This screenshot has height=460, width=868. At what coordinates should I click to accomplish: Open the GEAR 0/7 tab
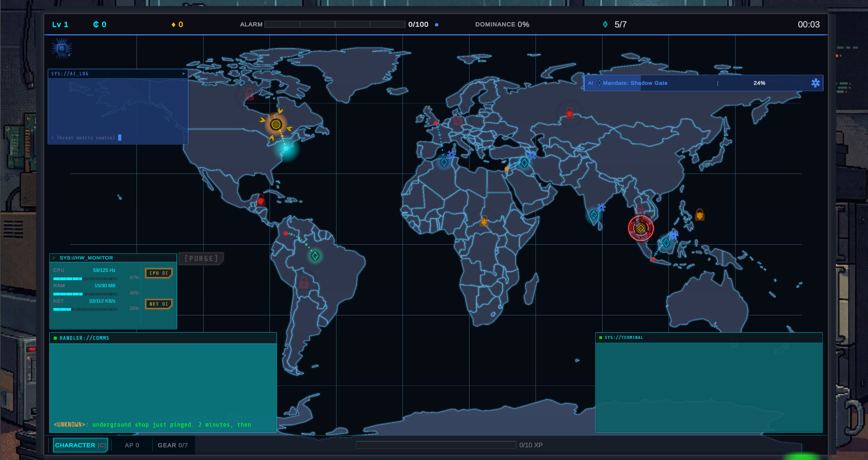pos(172,445)
